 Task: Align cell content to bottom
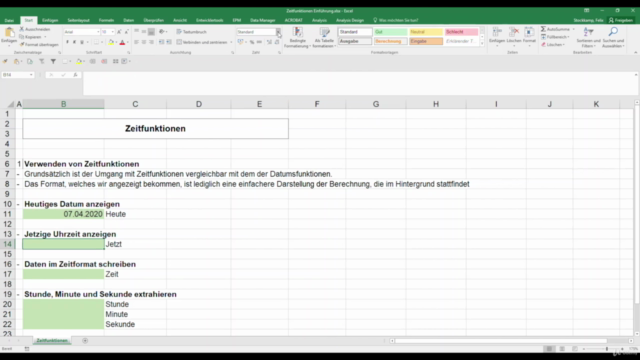tap(151, 31)
